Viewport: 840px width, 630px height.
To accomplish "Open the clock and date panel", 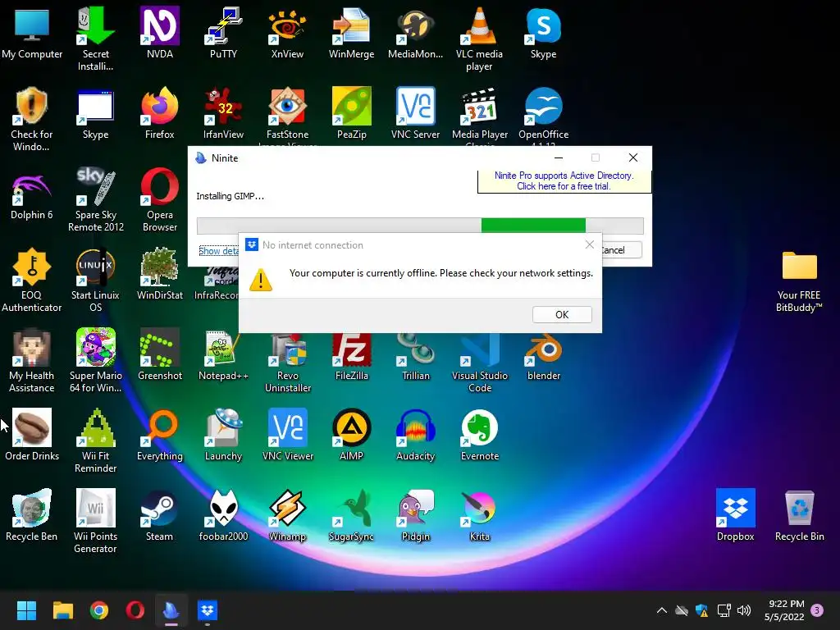I will pos(784,610).
